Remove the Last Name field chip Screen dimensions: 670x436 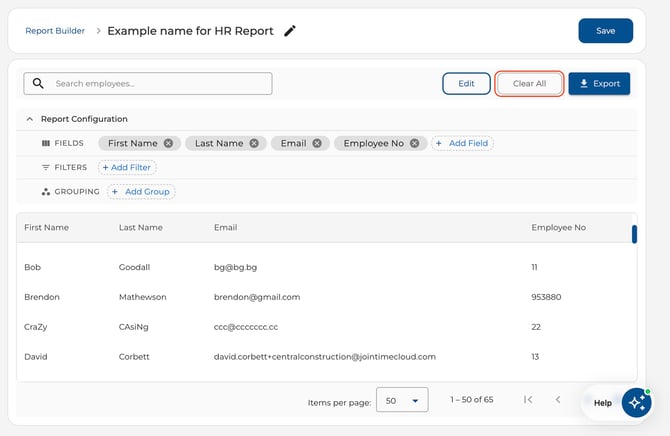(254, 143)
